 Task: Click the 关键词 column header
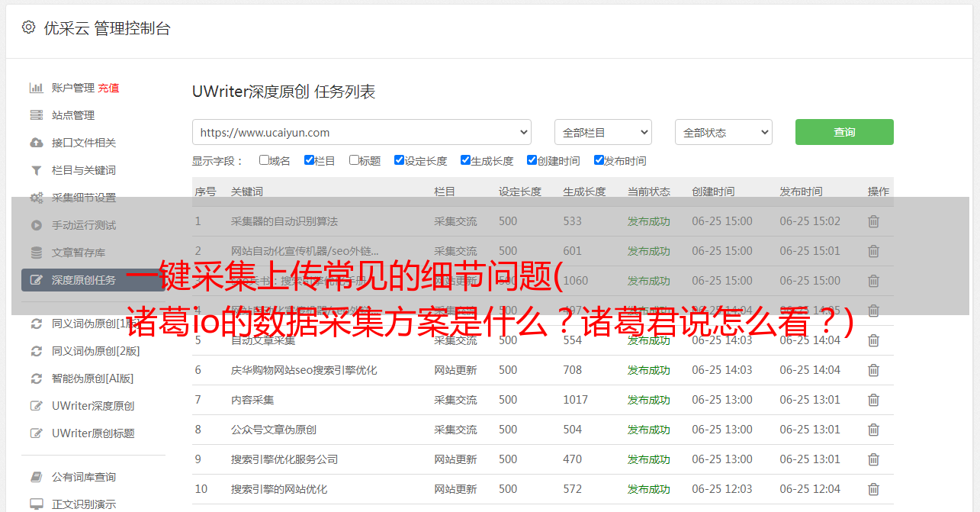click(x=247, y=192)
